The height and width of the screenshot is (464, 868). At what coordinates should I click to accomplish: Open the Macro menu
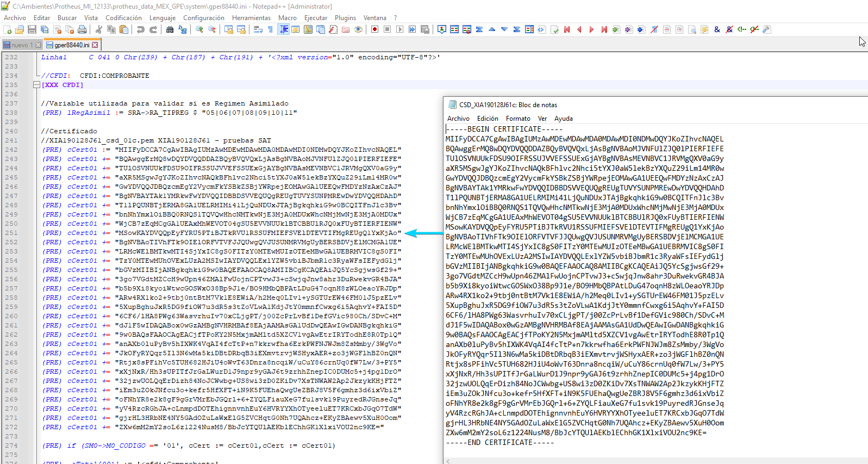point(288,18)
